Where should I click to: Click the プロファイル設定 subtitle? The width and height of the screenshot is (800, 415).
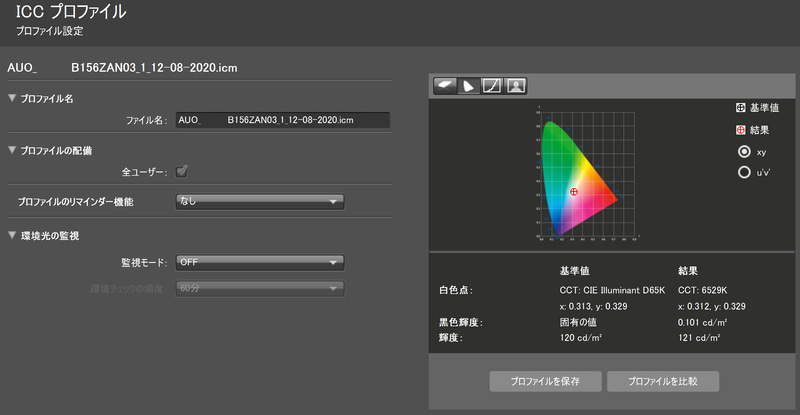point(49,31)
